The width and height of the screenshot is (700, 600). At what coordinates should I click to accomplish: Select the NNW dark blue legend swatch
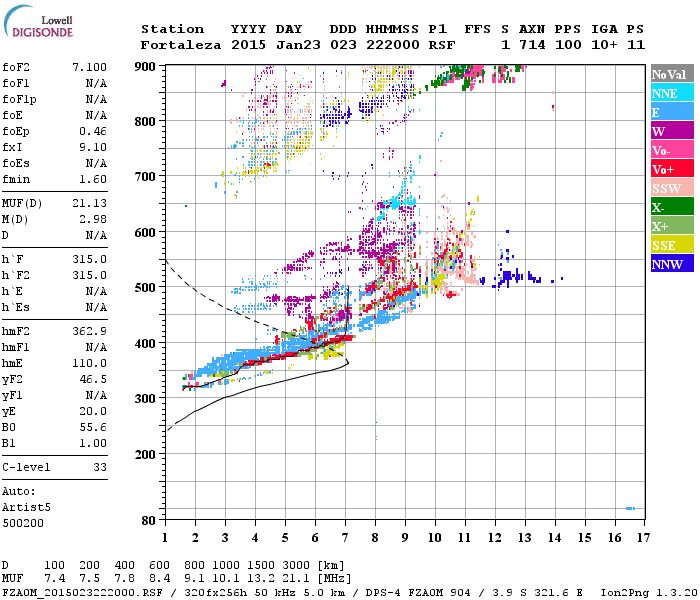click(672, 264)
